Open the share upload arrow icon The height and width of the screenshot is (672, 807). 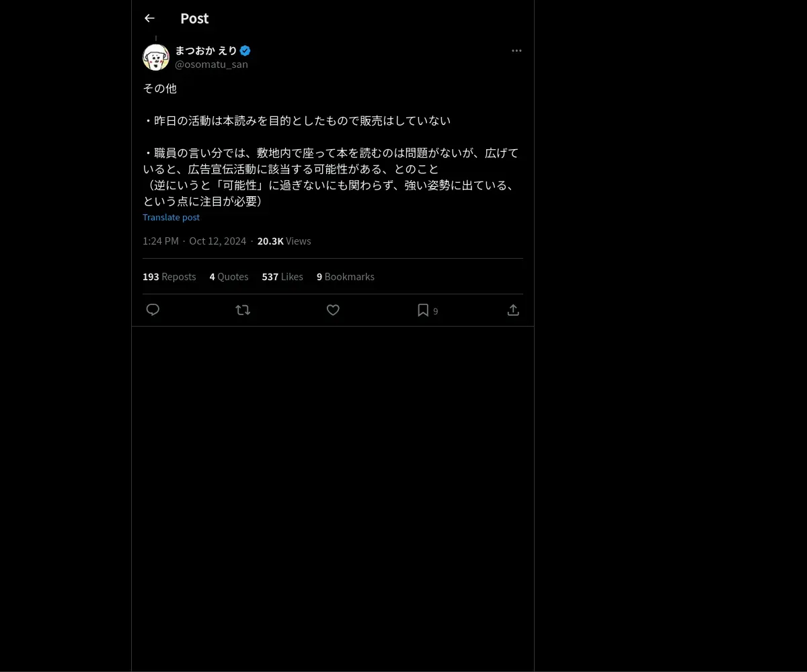coord(513,310)
